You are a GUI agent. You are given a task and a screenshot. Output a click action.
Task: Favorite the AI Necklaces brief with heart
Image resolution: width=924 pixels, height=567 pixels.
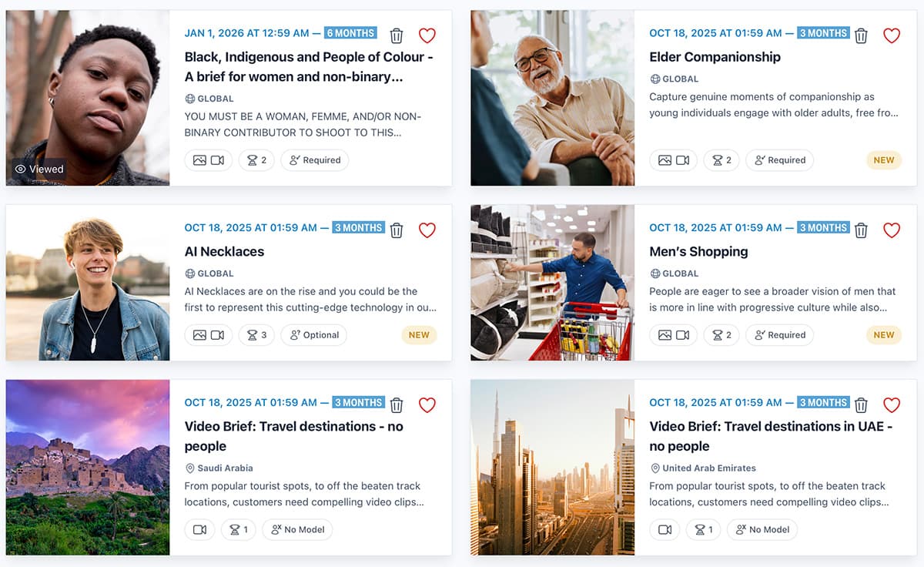(427, 230)
